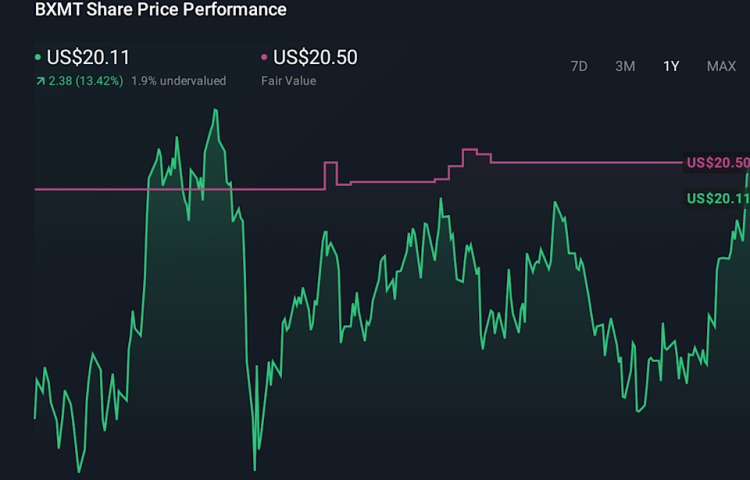
Task: Click the green dot beside US$20.11 price
Action: pos(38,58)
